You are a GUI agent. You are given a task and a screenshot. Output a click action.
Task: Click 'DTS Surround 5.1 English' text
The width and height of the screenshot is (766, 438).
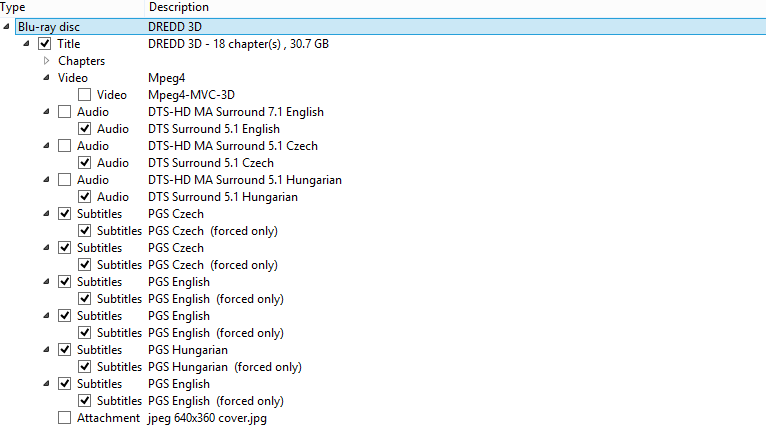(214, 129)
